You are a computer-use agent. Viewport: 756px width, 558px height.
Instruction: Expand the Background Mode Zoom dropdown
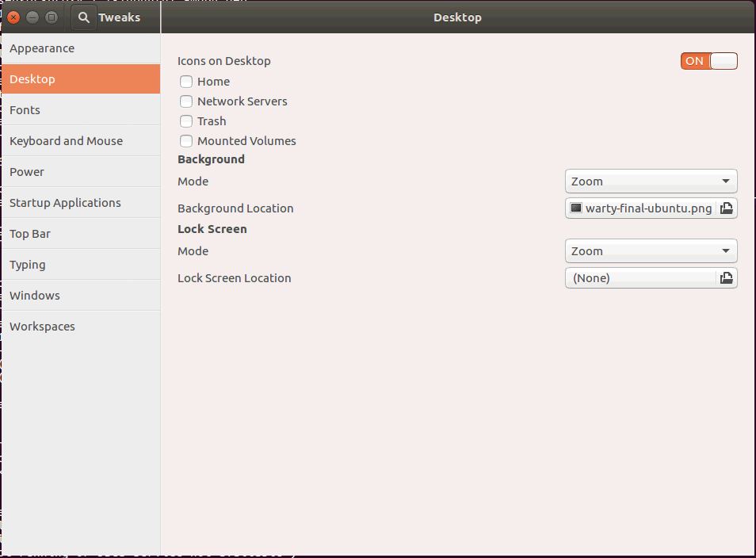click(651, 182)
